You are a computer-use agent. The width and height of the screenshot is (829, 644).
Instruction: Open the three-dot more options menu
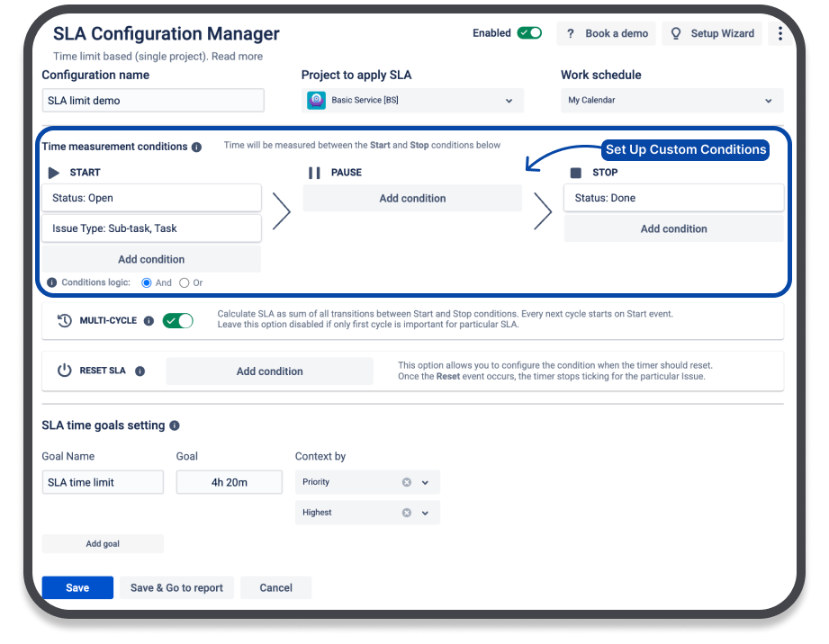(779, 34)
